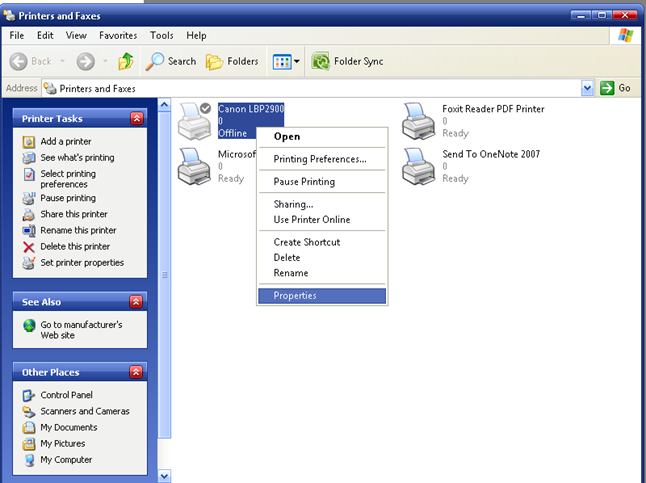Click the My Computer icon
The height and width of the screenshot is (483, 646).
29,460
